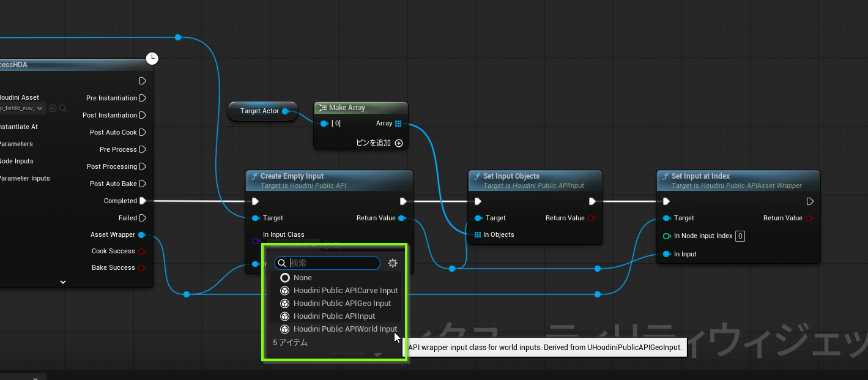Click the Post Processing exec pin
The image size is (868, 380).
(143, 166)
